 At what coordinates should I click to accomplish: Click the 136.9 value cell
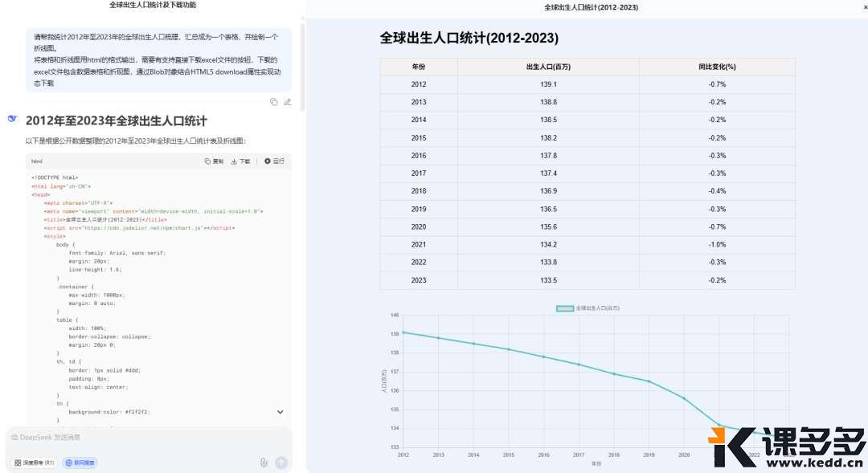coord(548,191)
